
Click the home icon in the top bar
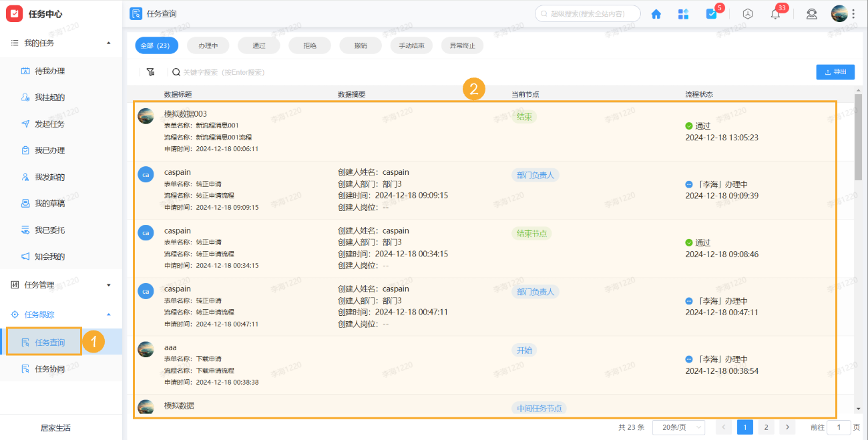click(656, 13)
